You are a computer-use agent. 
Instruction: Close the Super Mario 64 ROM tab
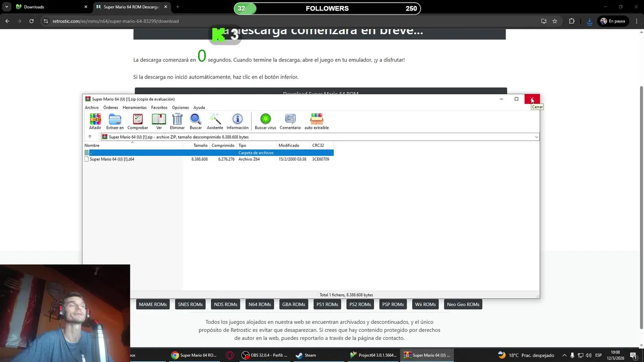tap(165, 7)
